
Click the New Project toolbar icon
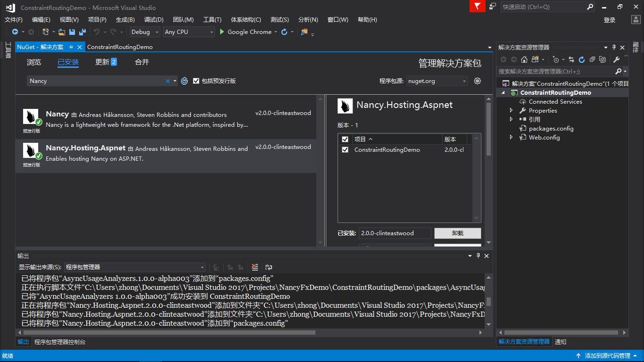45,32
